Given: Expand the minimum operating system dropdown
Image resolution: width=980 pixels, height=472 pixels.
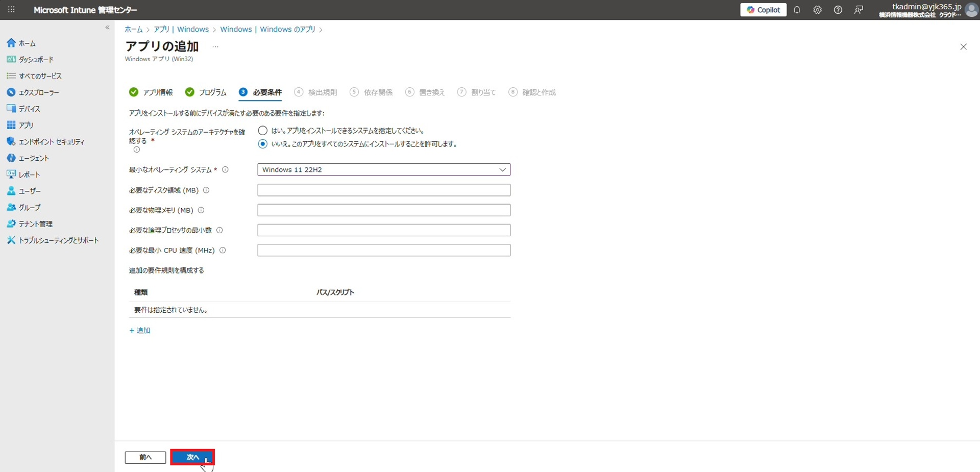Looking at the screenshot, I should (x=383, y=169).
